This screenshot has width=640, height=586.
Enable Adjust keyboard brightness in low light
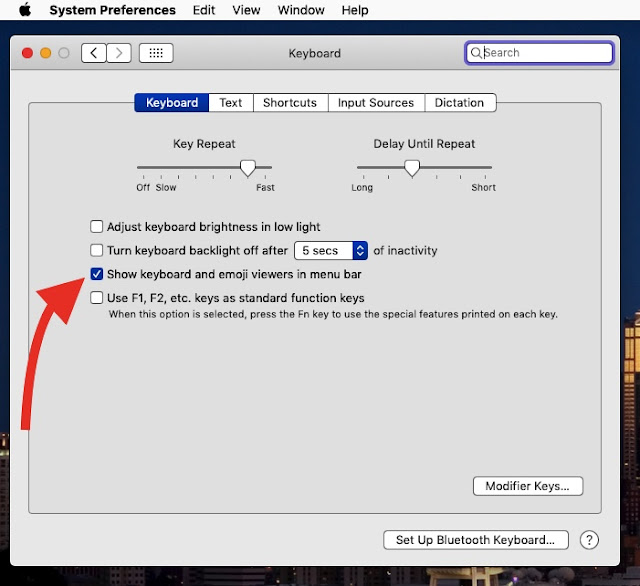tap(96, 226)
